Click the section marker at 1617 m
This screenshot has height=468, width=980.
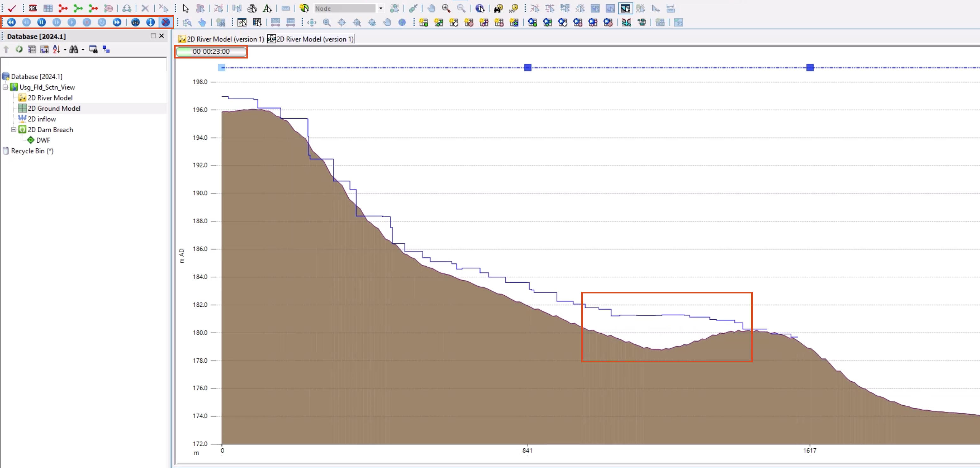(x=810, y=68)
